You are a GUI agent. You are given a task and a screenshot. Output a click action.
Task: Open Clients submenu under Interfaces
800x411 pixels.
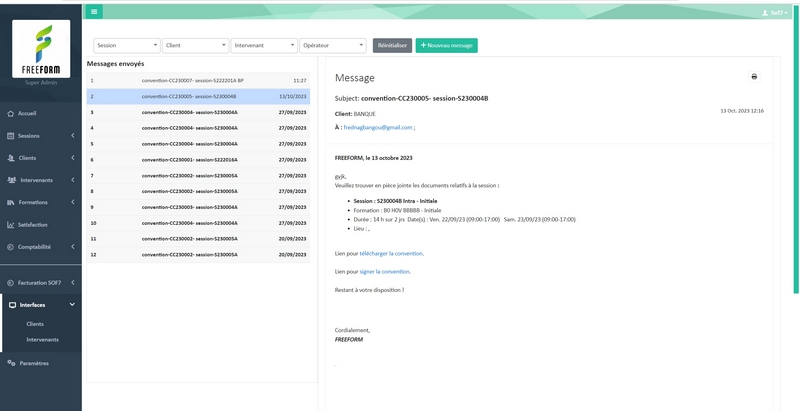pos(35,324)
